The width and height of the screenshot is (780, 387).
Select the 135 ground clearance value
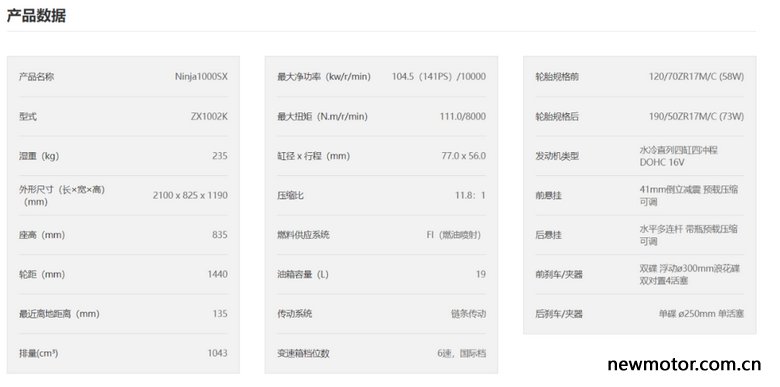click(x=220, y=314)
